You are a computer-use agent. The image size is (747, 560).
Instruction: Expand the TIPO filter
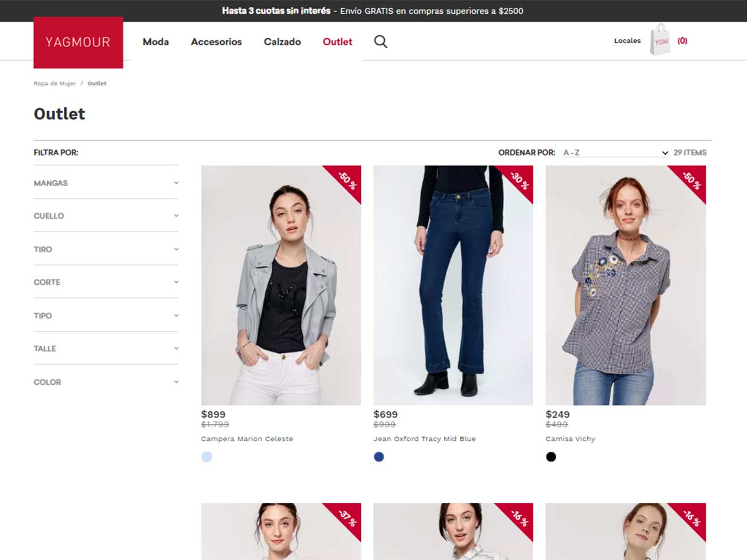click(x=106, y=315)
